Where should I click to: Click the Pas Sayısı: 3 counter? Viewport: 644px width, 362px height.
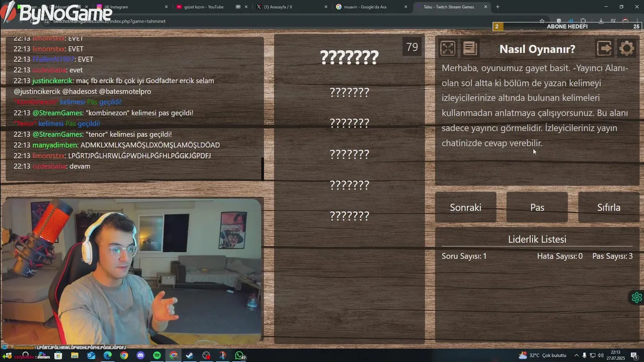pyautogui.click(x=612, y=256)
